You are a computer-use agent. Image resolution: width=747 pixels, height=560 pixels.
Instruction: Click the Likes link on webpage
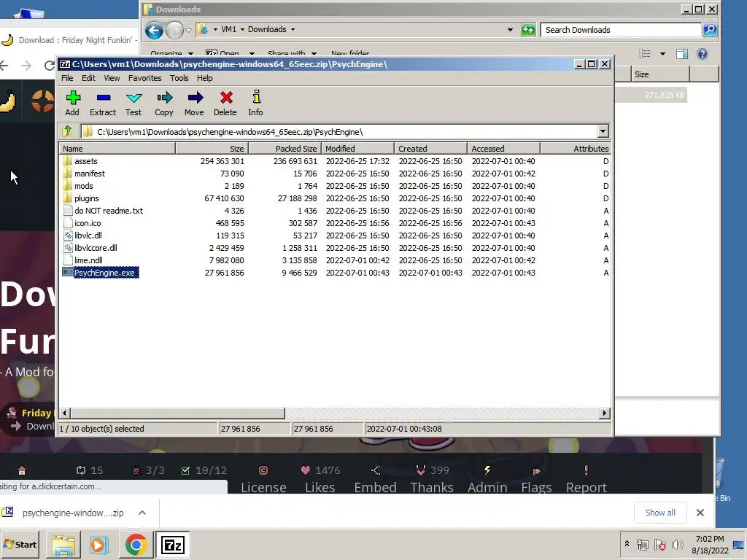point(320,479)
